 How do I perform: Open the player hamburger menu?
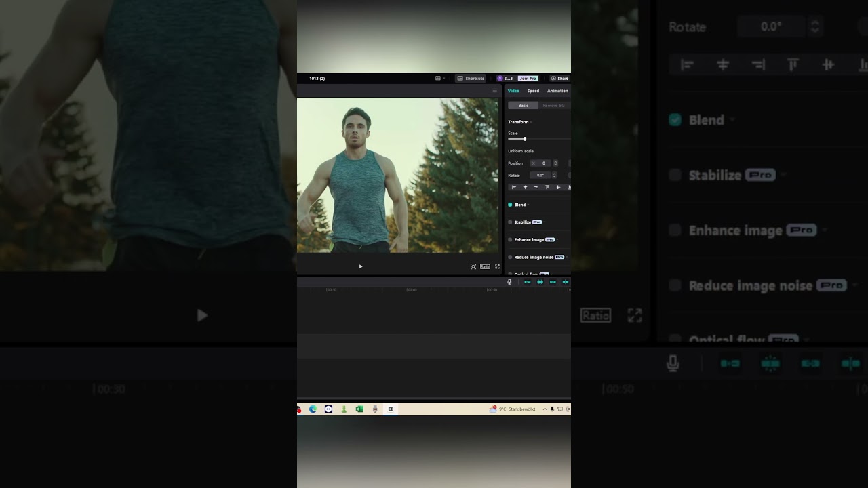point(494,91)
